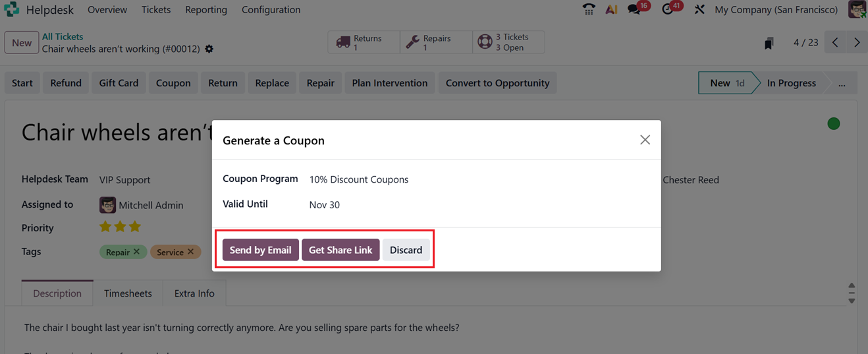
Task: Click the bookmark icon beside record pager
Action: pyautogui.click(x=769, y=44)
